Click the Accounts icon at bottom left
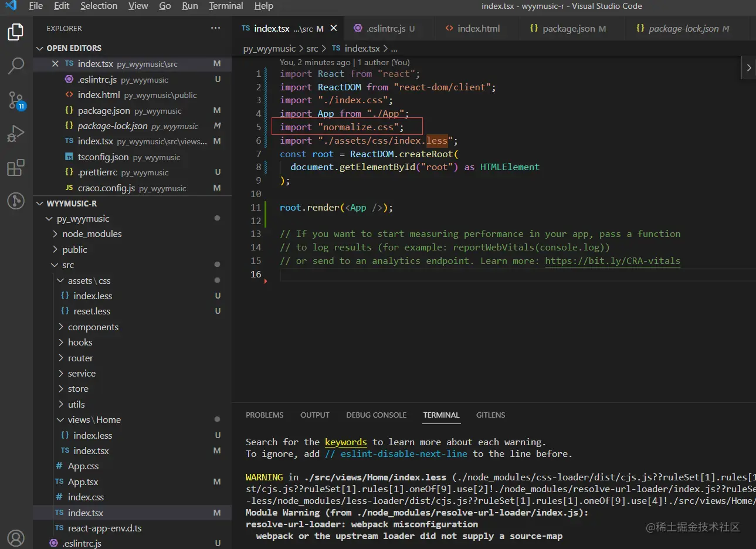 16,537
